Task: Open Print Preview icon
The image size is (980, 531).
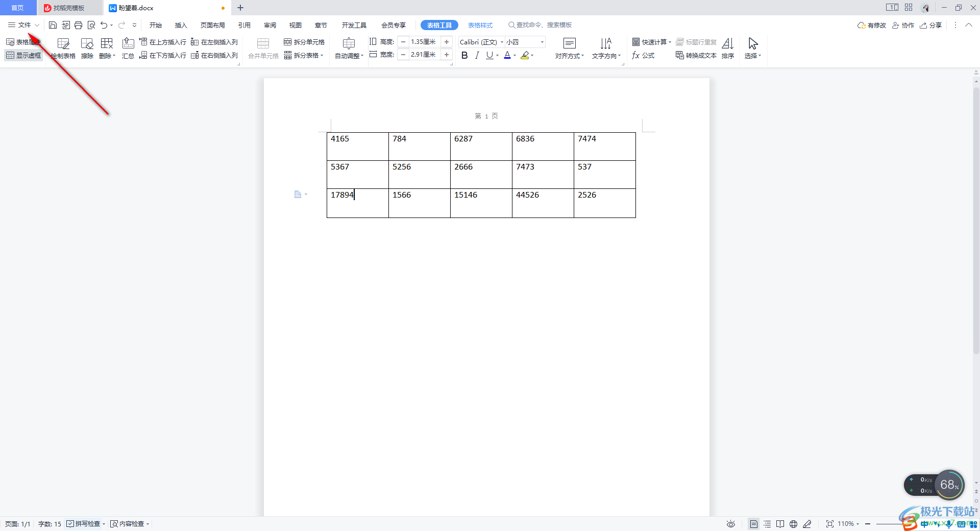Action: 91,25
